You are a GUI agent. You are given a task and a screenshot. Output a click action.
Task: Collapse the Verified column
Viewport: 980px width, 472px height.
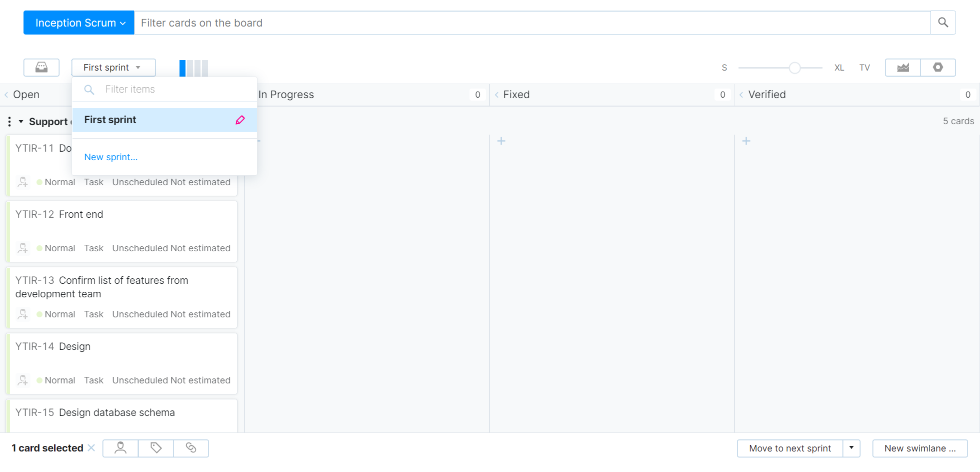pyautogui.click(x=741, y=94)
